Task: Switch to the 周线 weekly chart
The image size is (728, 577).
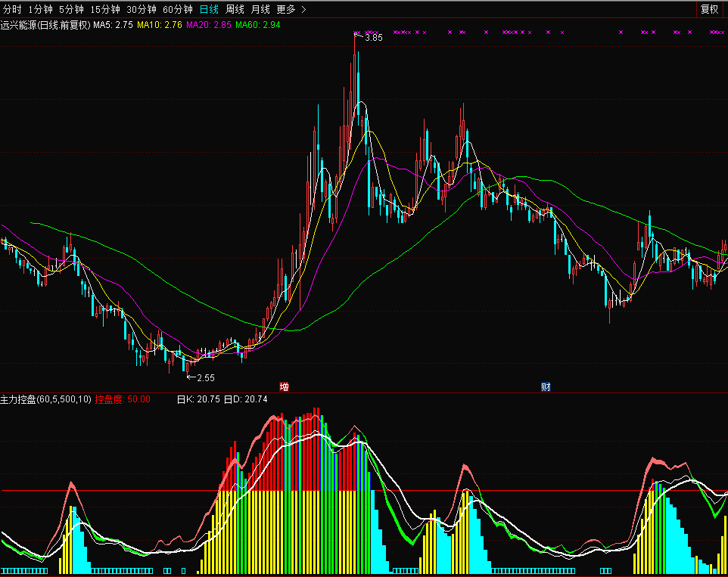Action: [x=235, y=9]
